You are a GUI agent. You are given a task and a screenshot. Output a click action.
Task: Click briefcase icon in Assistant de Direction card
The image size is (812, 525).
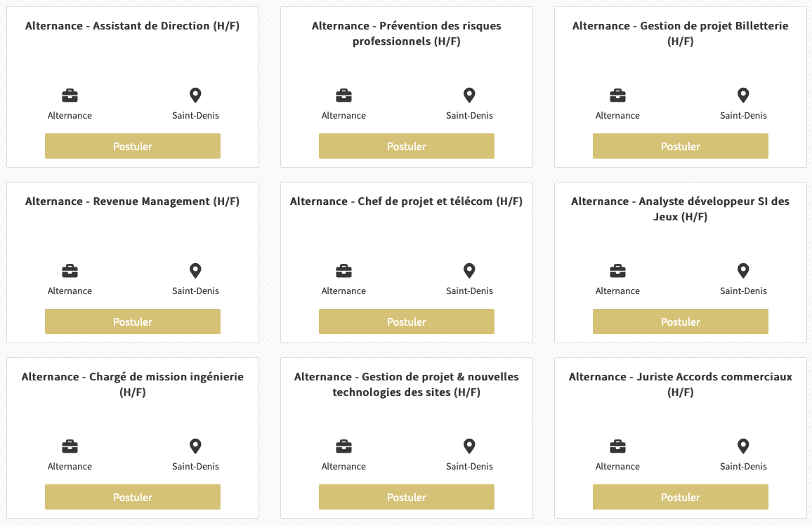coord(70,95)
